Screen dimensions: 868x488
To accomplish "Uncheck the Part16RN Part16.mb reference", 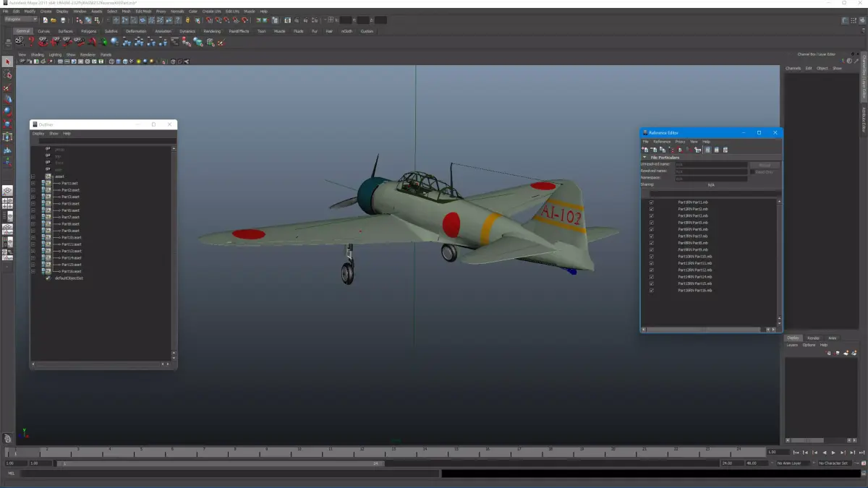I will pos(651,291).
